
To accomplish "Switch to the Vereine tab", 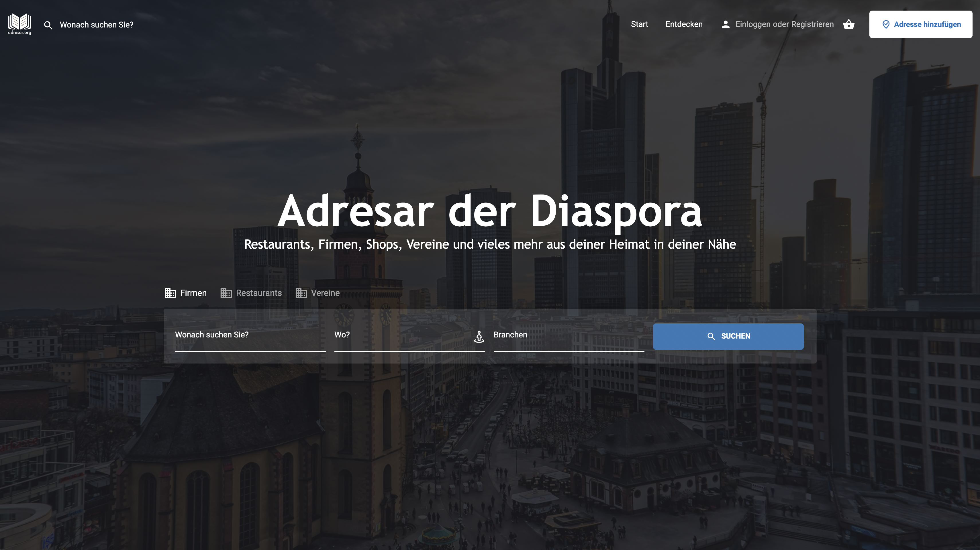I will click(x=318, y=293).
